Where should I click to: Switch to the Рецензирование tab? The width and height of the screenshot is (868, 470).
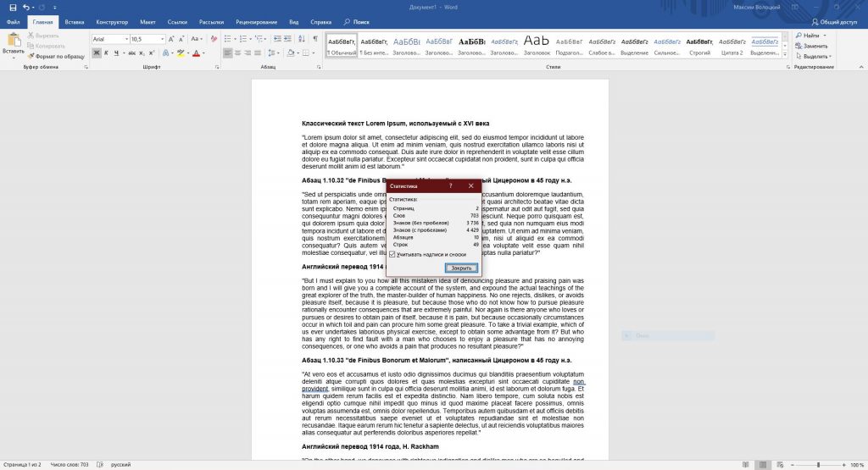(256, 22)
